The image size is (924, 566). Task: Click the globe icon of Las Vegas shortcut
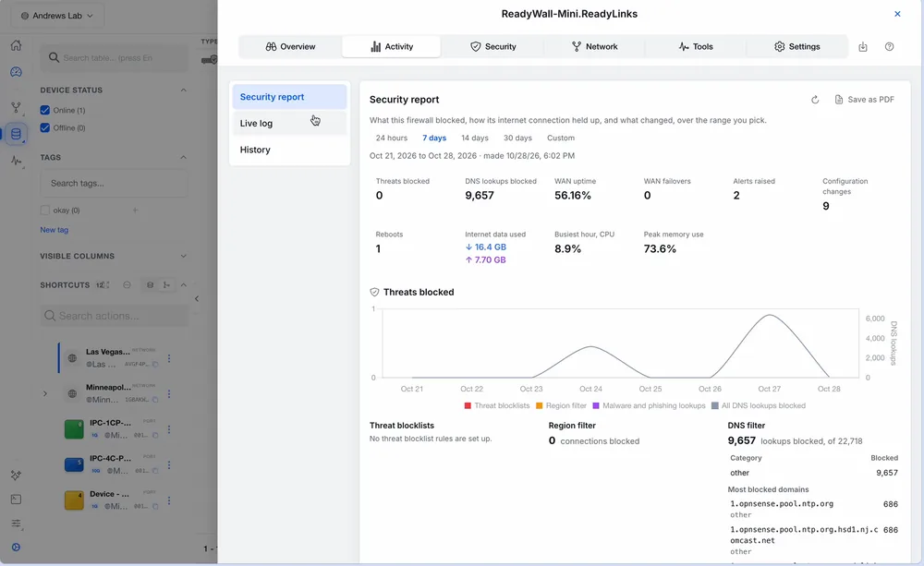pos(72,358)
